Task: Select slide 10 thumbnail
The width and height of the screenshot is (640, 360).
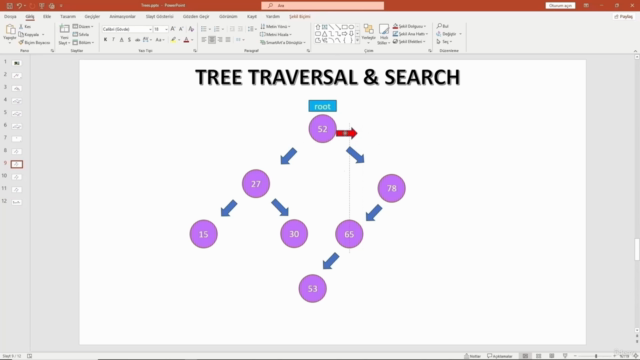Action: pos(17,177)
